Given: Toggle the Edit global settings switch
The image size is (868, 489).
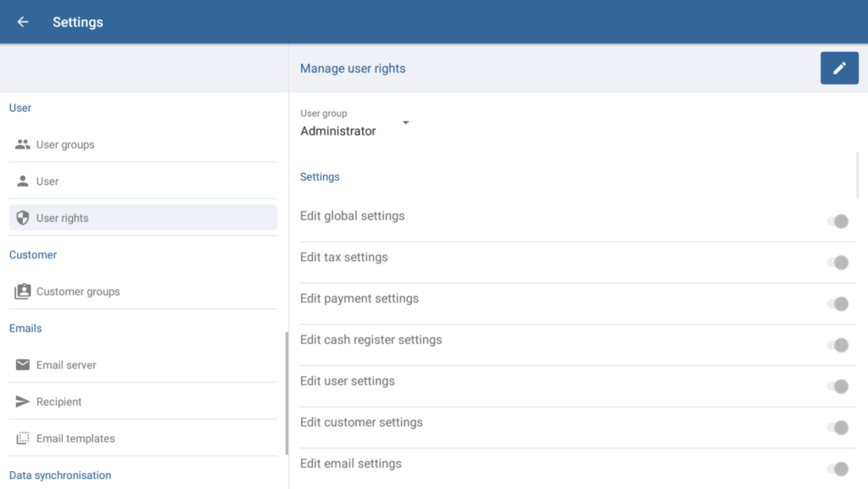Looking at the screenshot, I should click(x=837, y=221).
